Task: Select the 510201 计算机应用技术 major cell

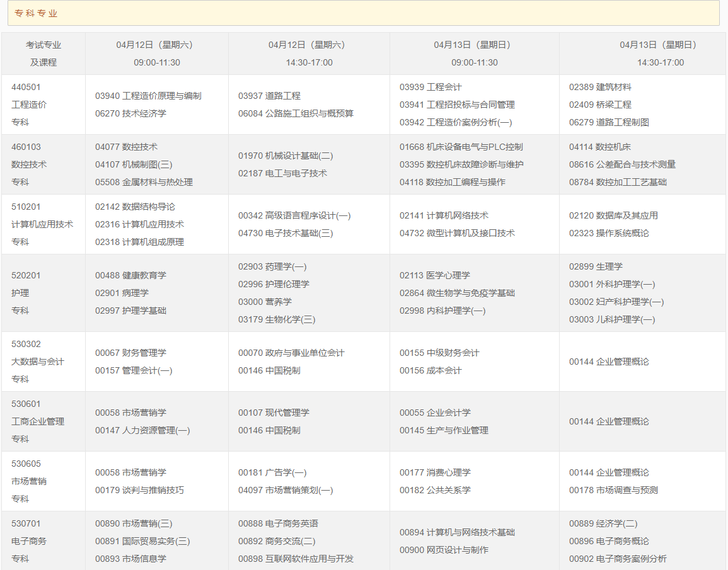Action: point(43,224)
